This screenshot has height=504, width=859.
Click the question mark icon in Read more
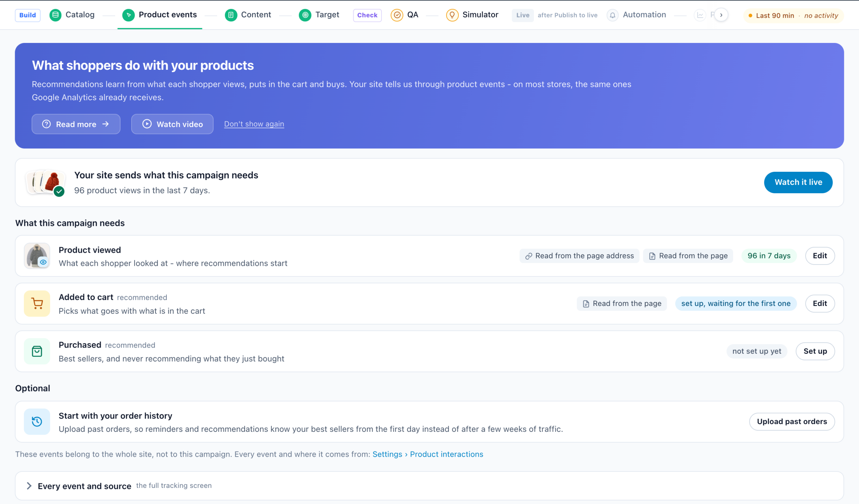46,124
